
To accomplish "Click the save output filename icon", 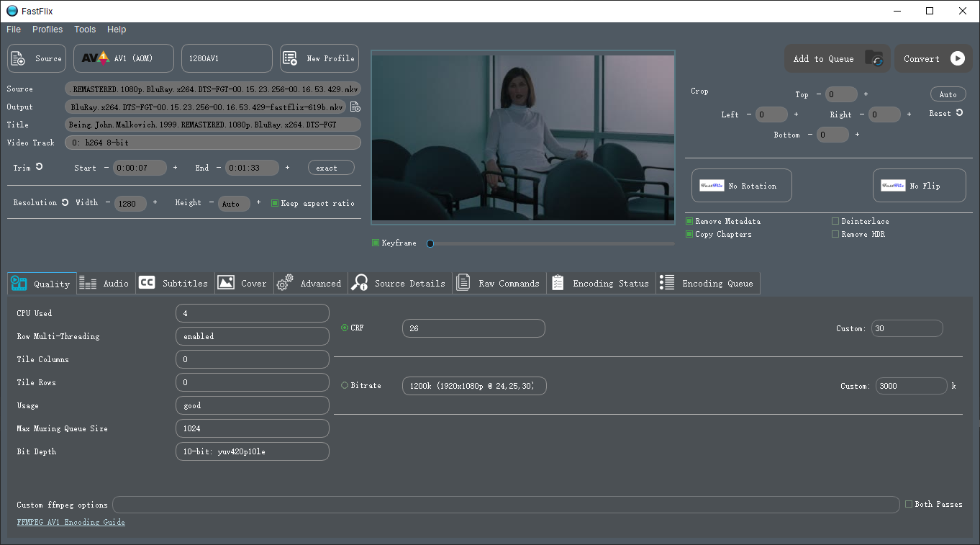I will (354, 107).
